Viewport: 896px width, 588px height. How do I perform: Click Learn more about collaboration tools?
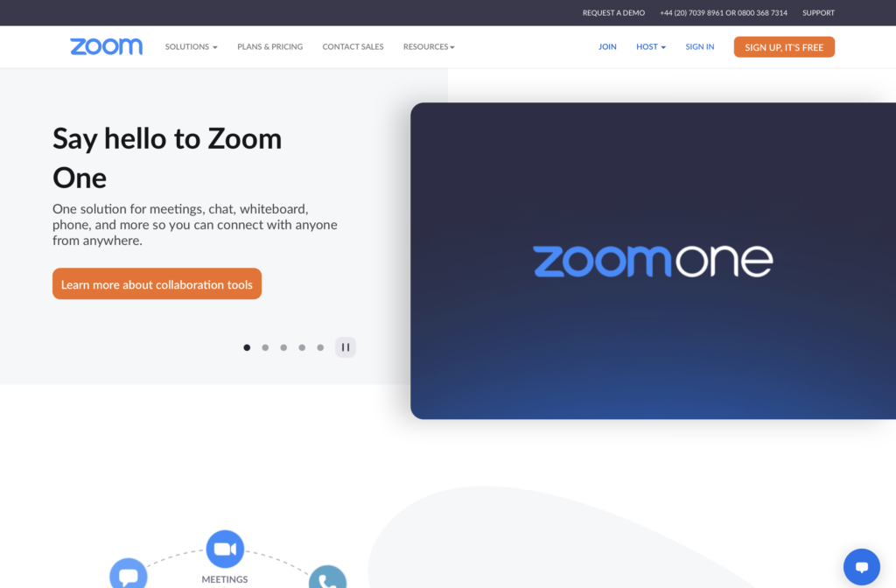pos(157,284)
